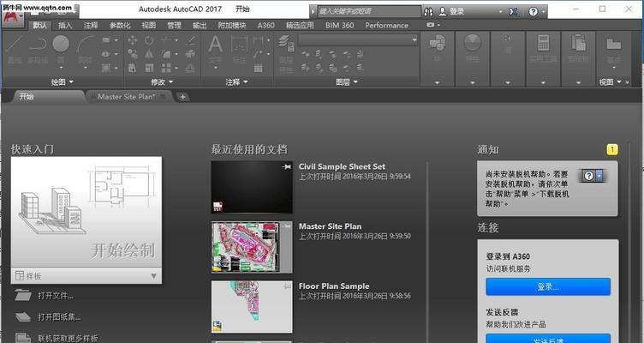The width and height of the screenshot is (644, 343).
Task: Switch to the 输出 ribbon tab
Action: pos(200,25)
